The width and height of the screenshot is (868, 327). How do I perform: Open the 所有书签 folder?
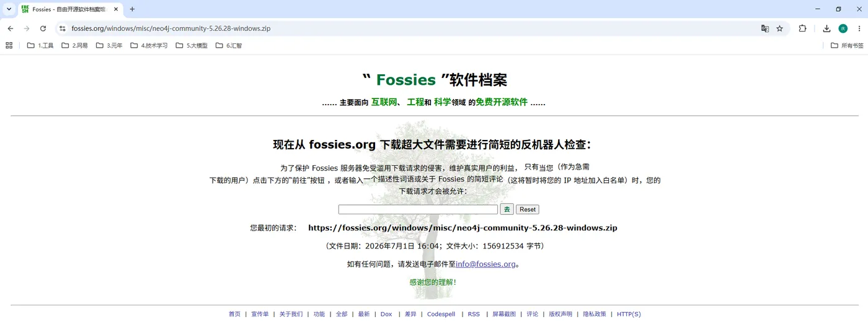point(847,45)
